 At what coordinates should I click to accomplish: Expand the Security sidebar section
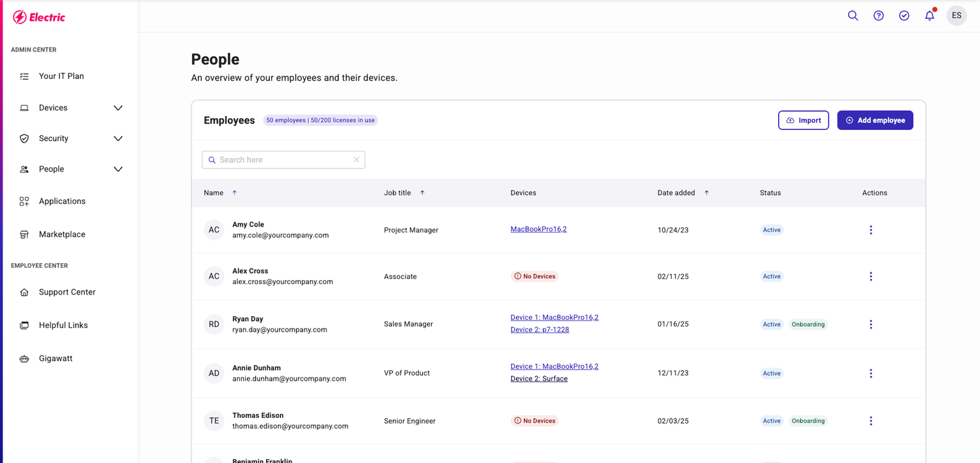point(118,138)
